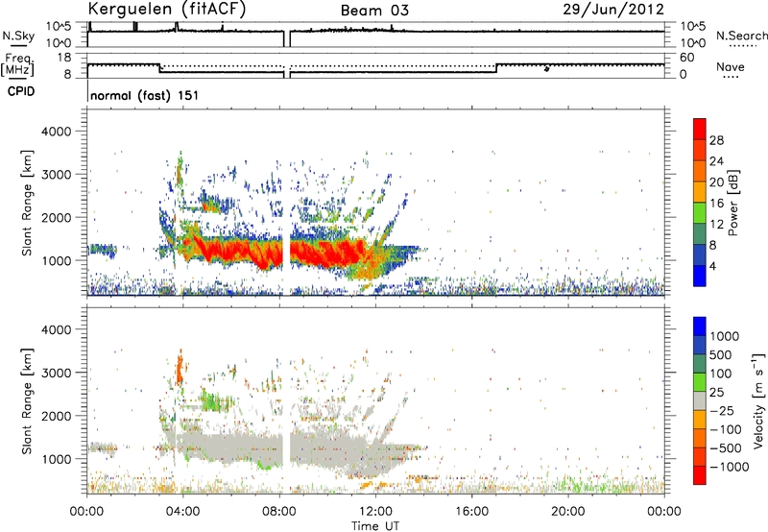Click the "N.Search" legend label
The image size is (768, 532).
point(741,36)
